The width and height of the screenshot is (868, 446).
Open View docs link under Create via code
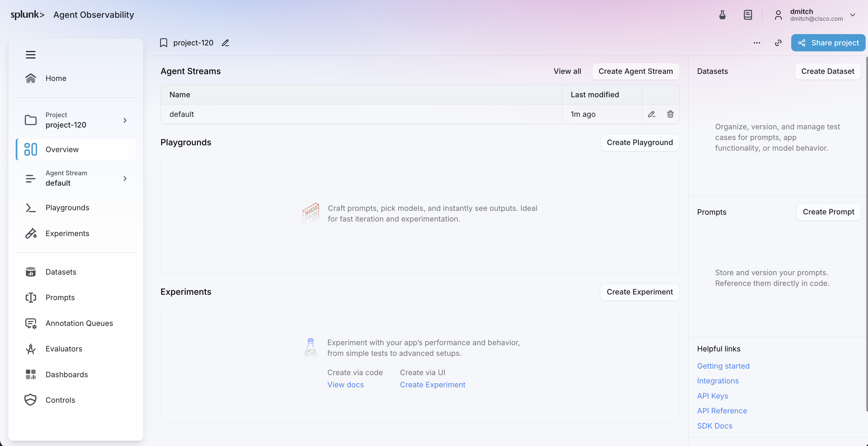click(345, 385)
